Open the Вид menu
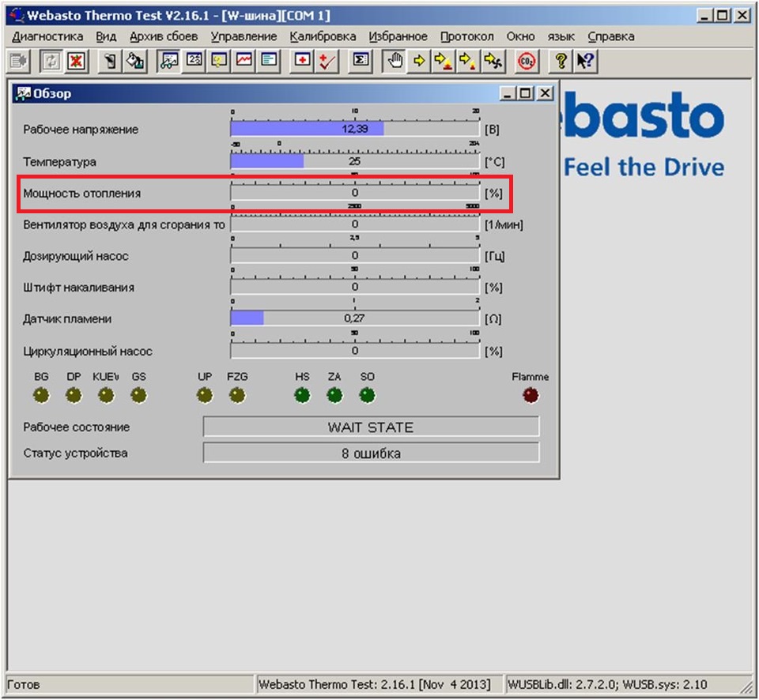Screen dimensions: 759x700 point(106,37)
